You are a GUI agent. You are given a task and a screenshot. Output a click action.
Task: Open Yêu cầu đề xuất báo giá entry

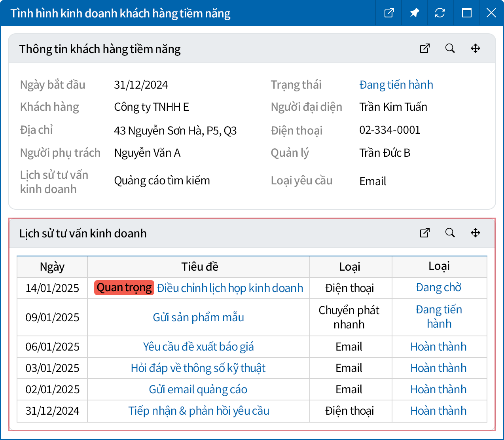pyautogui.click(x=198, y=347)
